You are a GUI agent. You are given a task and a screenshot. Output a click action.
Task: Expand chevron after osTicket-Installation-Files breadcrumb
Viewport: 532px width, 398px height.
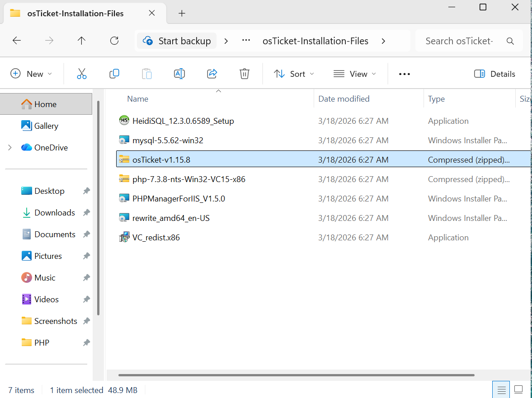(x=383, y=41)
